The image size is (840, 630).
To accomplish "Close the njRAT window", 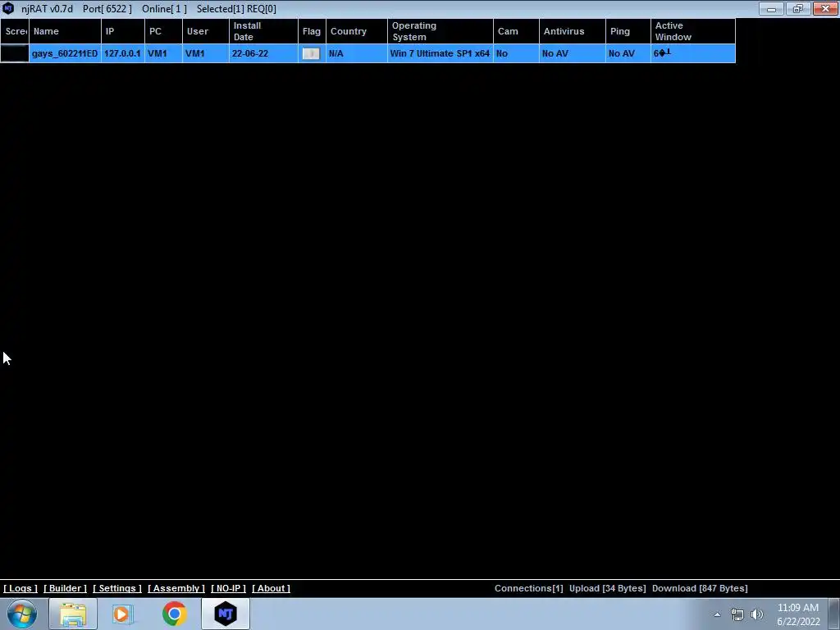I will tap(825, 8).
